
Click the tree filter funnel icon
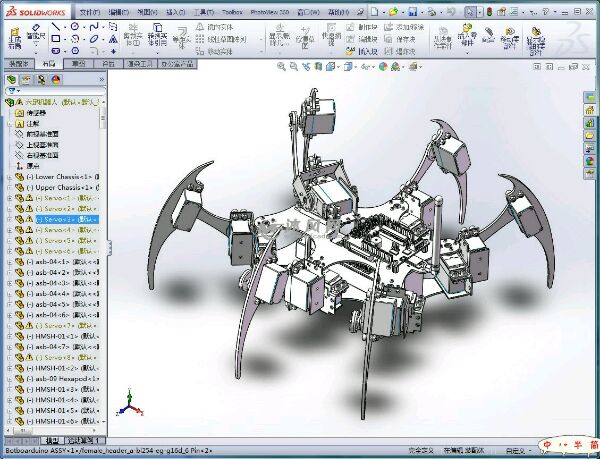point(12,90)
